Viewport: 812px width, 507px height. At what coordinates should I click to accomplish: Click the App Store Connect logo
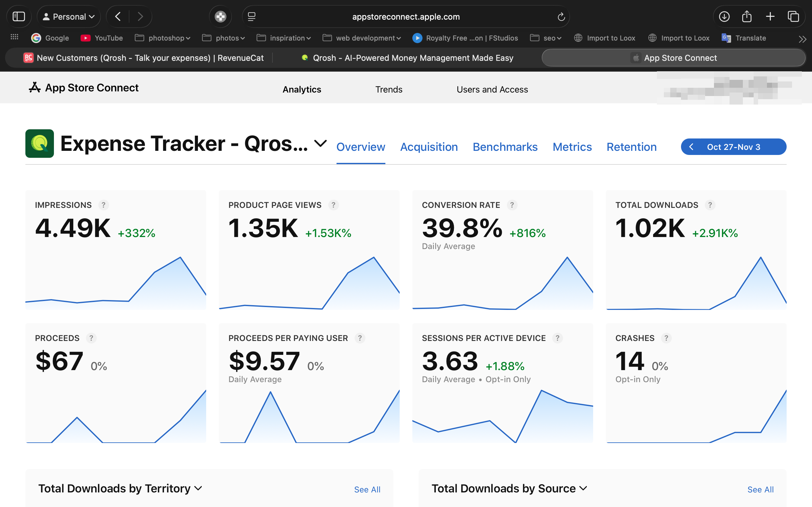(35, 87)
